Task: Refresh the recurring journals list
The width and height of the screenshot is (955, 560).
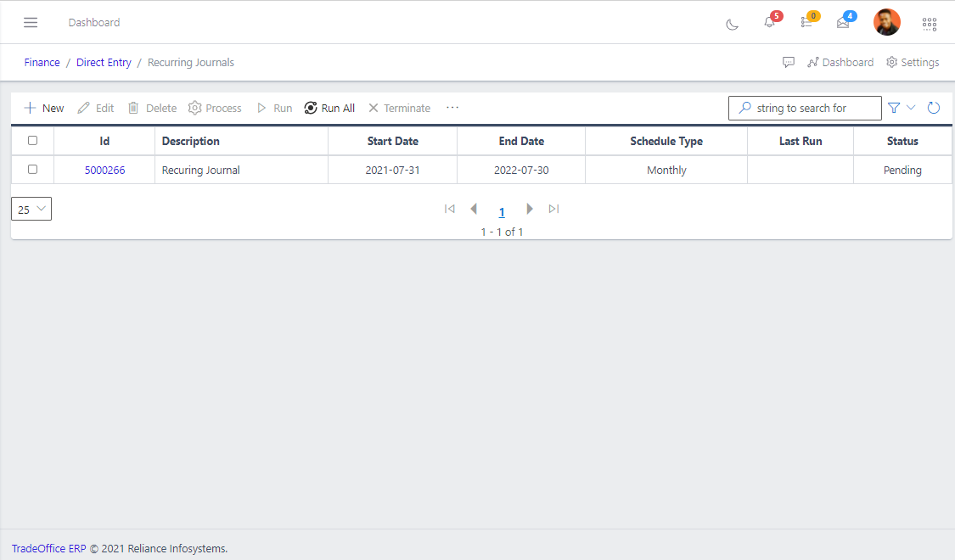Action: click(934, 108)
